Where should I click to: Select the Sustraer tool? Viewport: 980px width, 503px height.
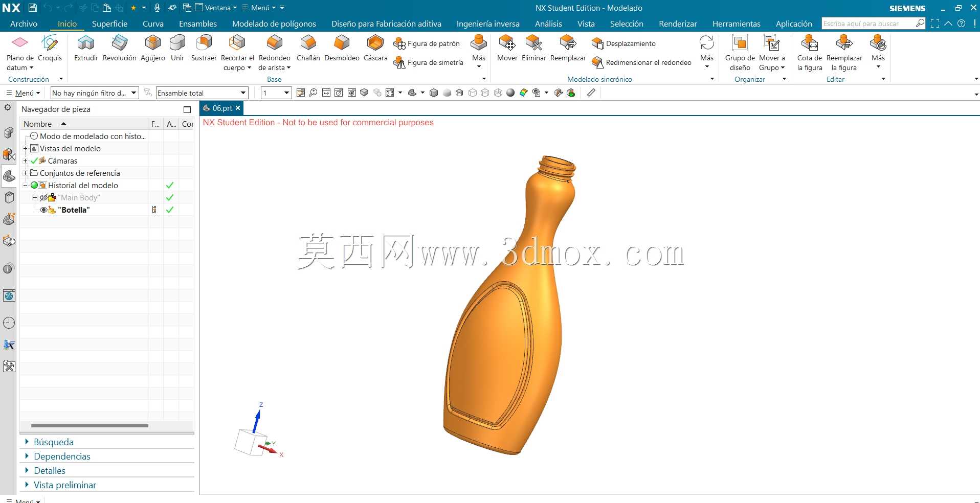204,49
